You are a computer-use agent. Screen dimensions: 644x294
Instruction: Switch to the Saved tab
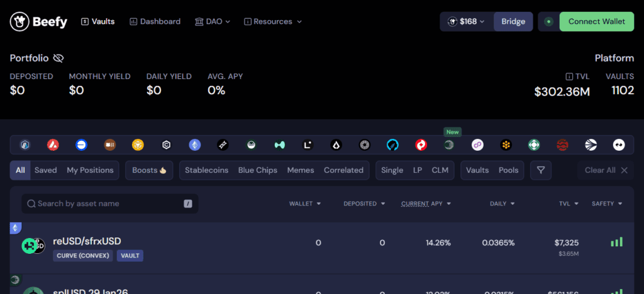point(45,170)
